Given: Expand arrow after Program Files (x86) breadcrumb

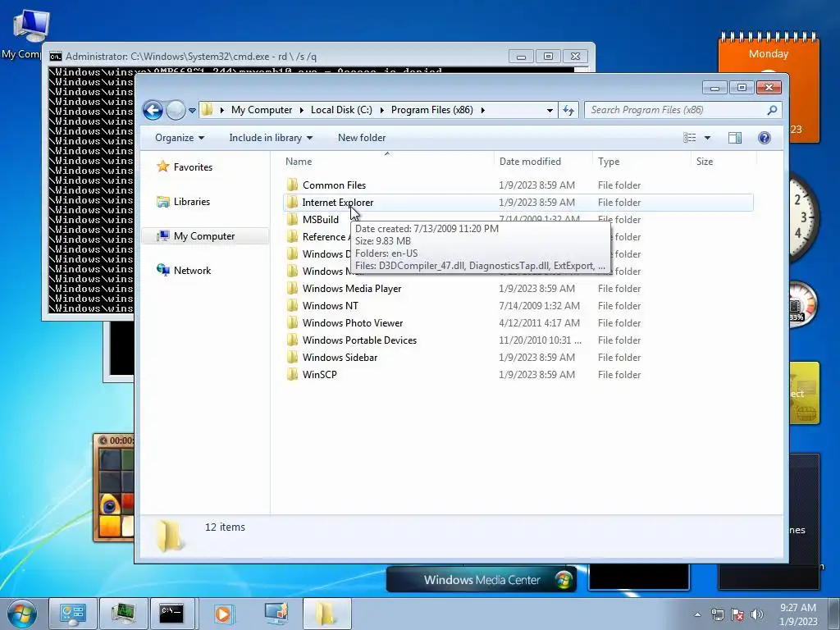Looking at the screenshot, I should pos(482,111).
